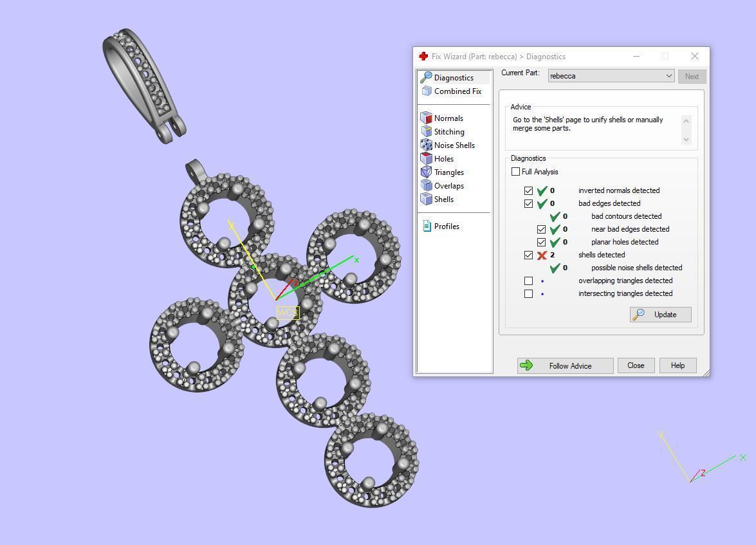756x545 pixels.
Task: Click 'possible noise shells detected' text
Action: click(636, 268)
